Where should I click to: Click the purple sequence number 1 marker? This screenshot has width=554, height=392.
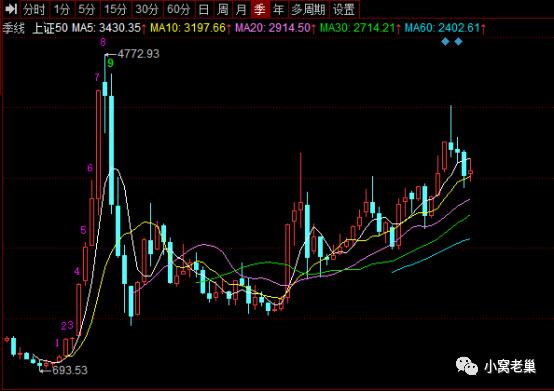(x=57, y=343)
